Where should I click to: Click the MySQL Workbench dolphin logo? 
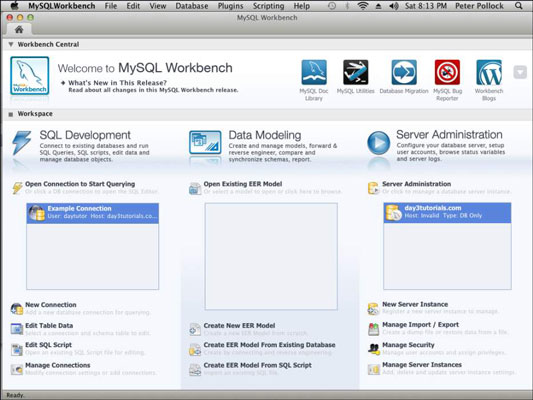(x=30, y=75)
